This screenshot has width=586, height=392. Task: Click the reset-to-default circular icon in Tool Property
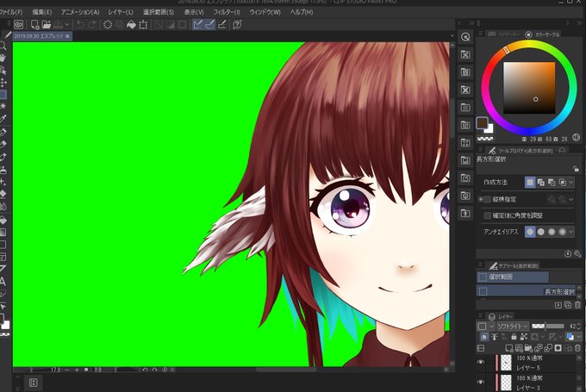[x=568, y=254]
